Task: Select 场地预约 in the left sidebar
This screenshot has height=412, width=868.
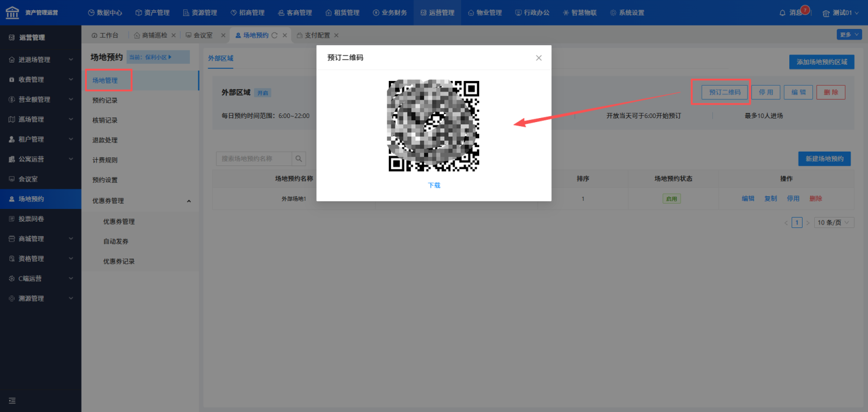Action: [41, 199]
